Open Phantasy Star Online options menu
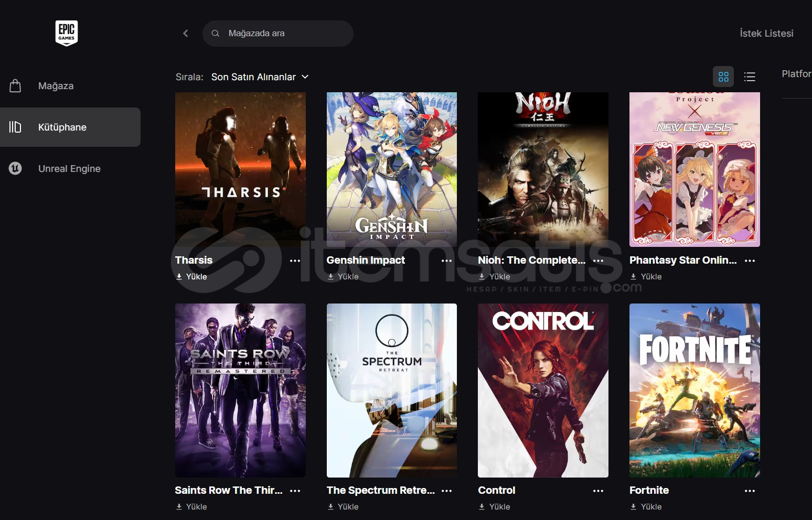Screen dimensions: 812x520 pos(750,261)
